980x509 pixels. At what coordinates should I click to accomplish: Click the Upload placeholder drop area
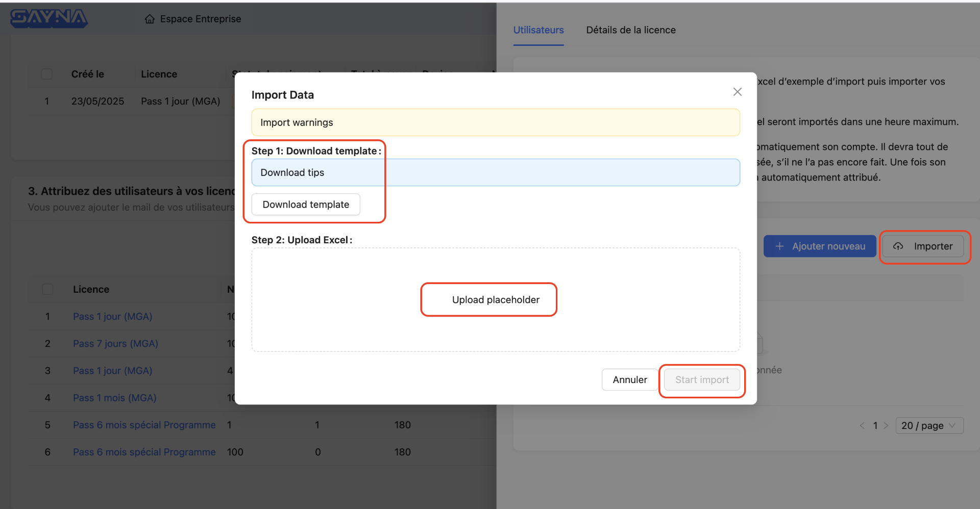coord(495,300)
